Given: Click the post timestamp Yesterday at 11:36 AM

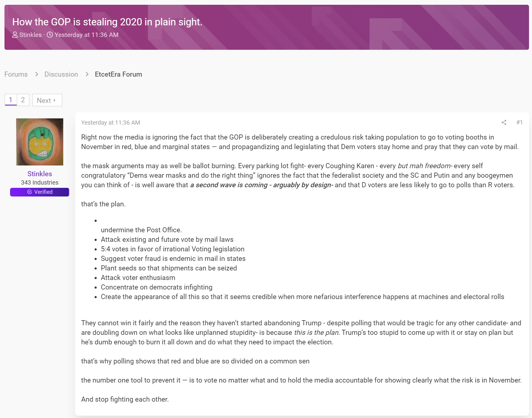Looking at the screenshot, I should click(x=111, y=123).
